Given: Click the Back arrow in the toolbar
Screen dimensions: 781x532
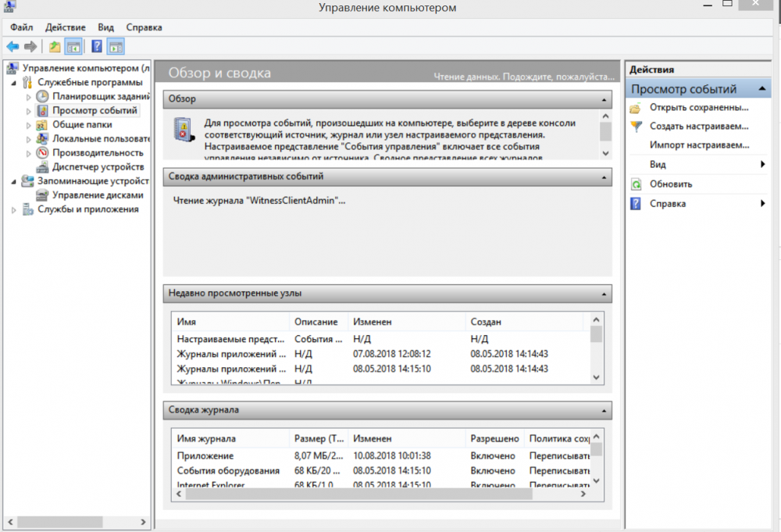Looking at the screenshot, I should pos(12,47).
